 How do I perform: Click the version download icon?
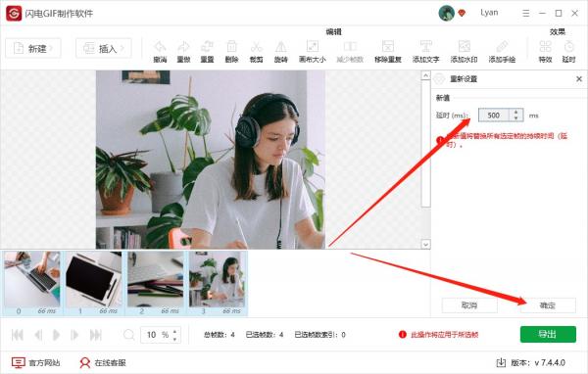coord(501,362)
